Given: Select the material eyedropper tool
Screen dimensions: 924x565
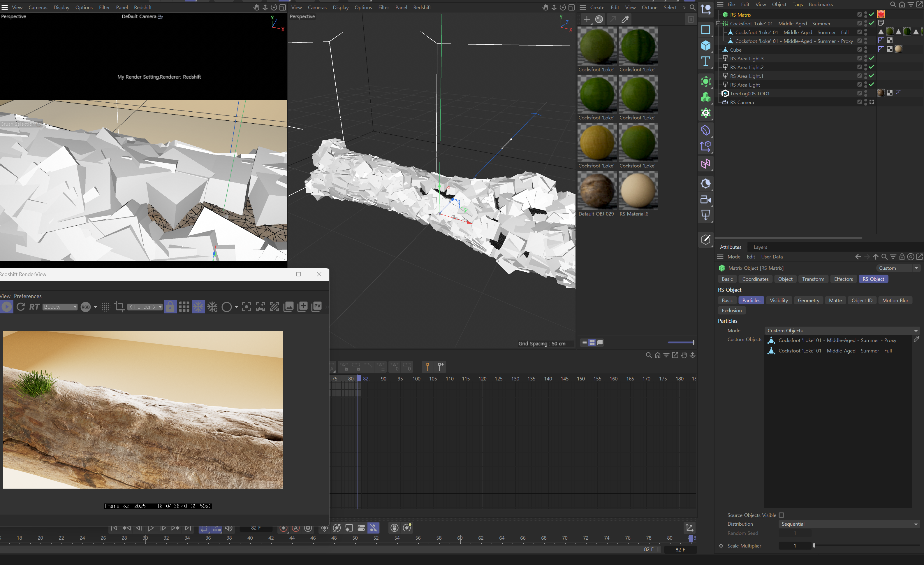Looking at the screenshot, I should (x=625, y=19).
